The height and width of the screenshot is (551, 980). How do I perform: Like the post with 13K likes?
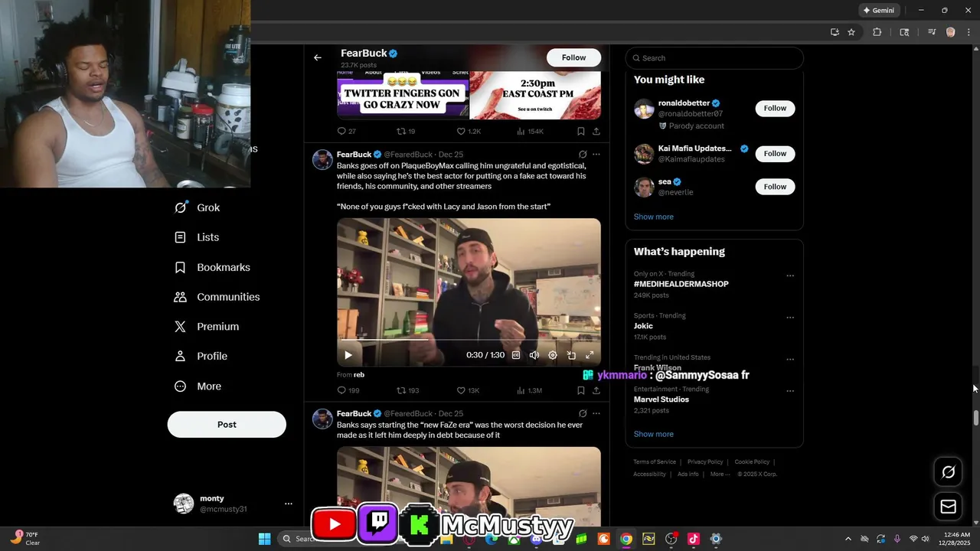[x=468, y=390]
